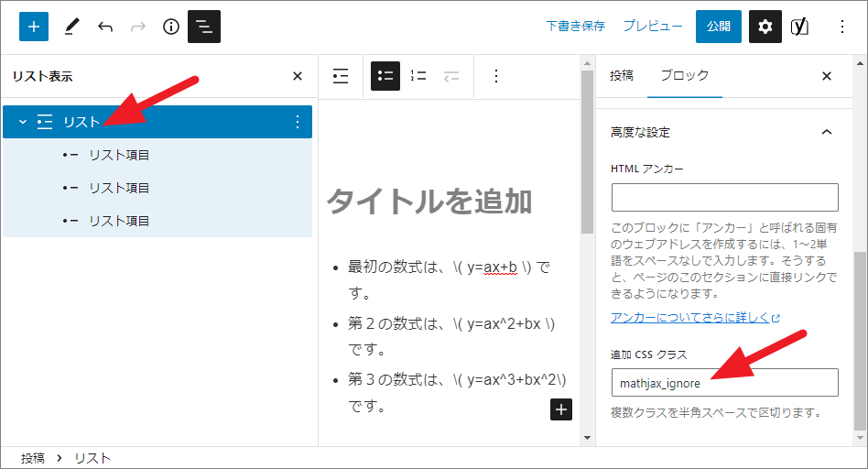Viewport: 868px width, 469px height.
Task: Click the blue add block inserter button
Action: 34,27
